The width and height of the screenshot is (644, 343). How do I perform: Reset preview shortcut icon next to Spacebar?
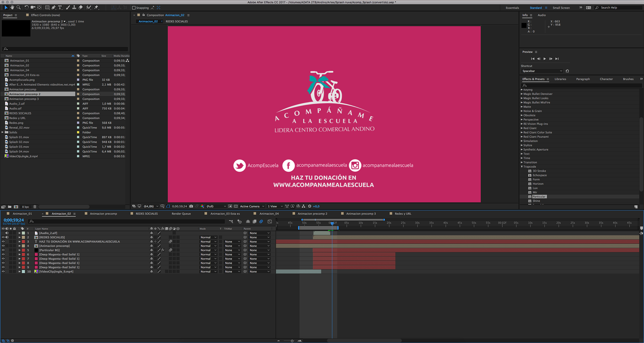coord(567,71)
